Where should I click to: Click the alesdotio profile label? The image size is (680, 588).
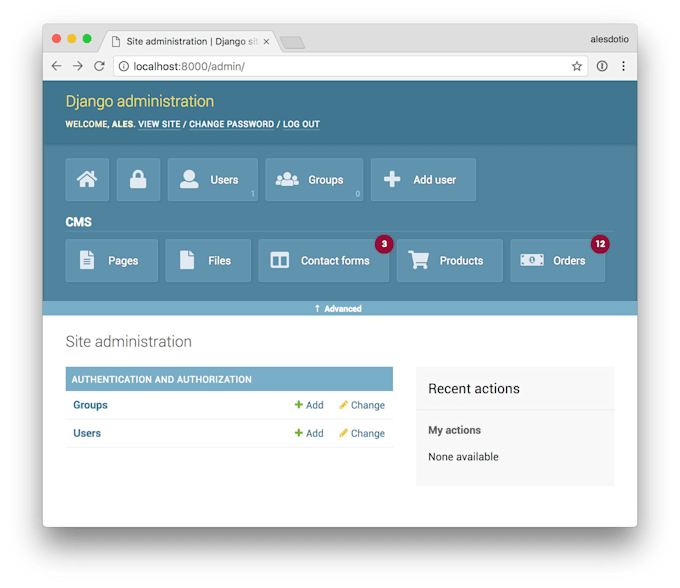609,39
